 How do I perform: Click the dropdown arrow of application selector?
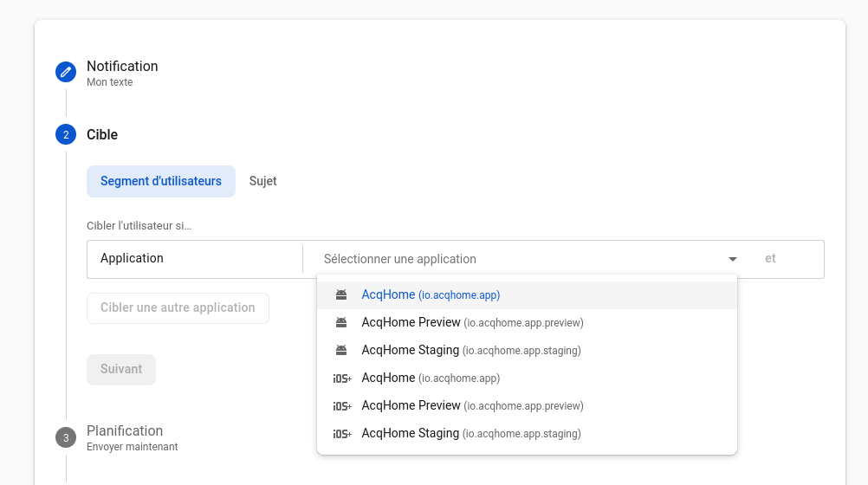coord(732,259)
